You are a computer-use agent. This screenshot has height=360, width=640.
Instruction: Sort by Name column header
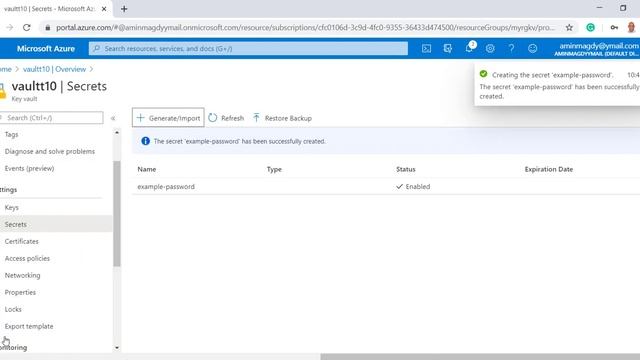tap(147, 169)
